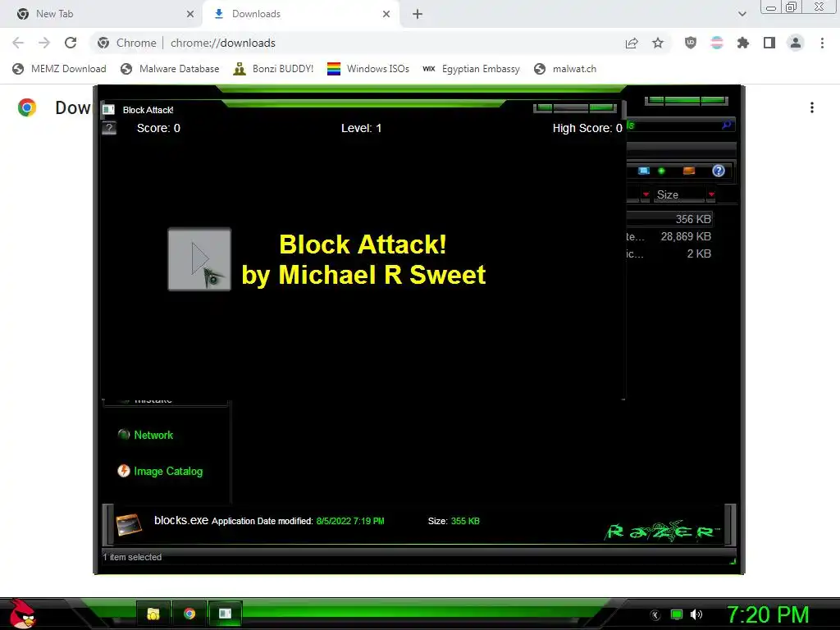The width and height of the screenshot is (840, 630).
Task: Open the uBlock Origin extension icon
Action: [691, 43]
